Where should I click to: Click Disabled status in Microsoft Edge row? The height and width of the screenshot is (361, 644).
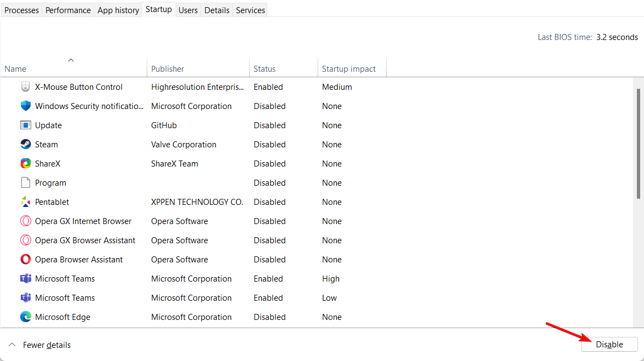(x=269, y=317)
